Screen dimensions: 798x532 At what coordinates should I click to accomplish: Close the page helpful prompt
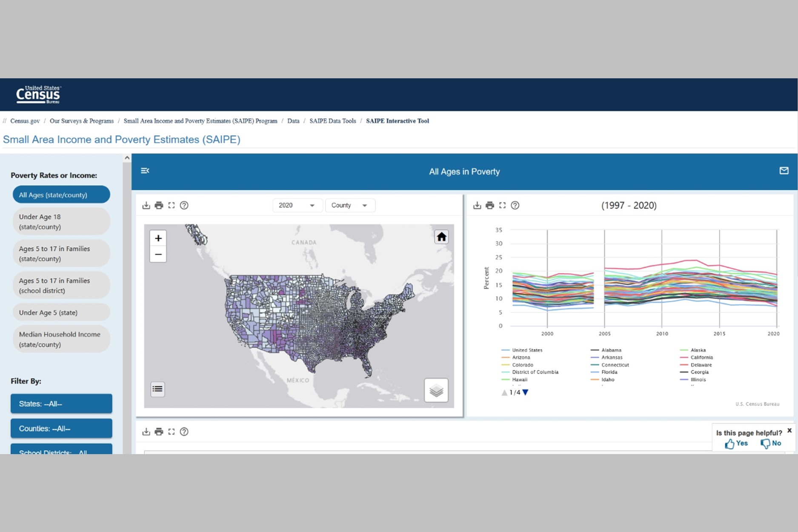click(x=789, y=431)
